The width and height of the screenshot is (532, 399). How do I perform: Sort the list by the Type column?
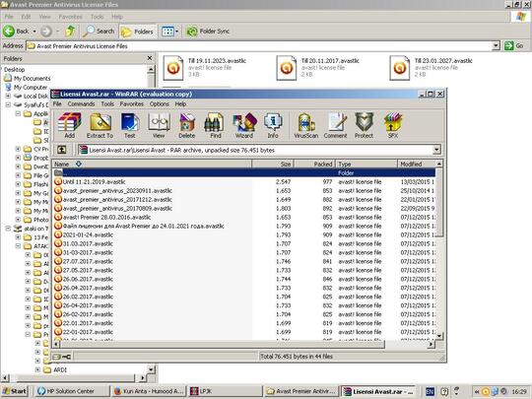tap(366, 165)
